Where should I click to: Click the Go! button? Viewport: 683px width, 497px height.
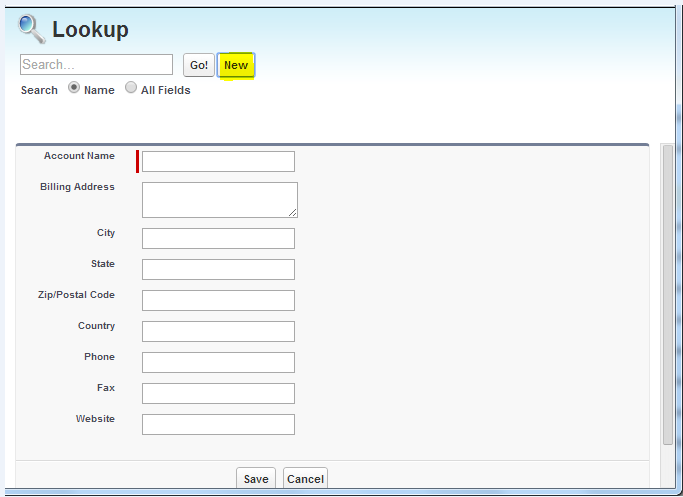[199, 65]
